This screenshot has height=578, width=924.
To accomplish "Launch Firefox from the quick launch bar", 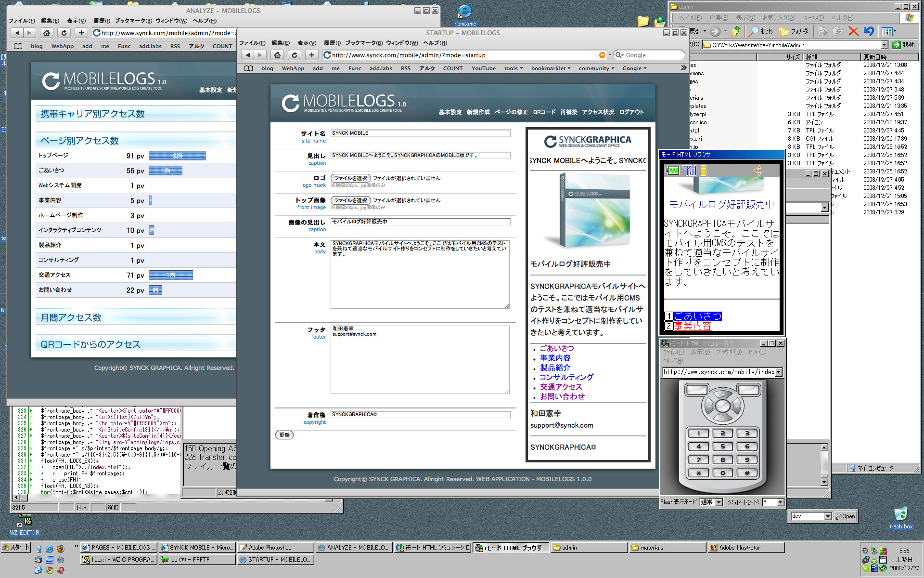I will pyautogui.click(x=60, y=549).
